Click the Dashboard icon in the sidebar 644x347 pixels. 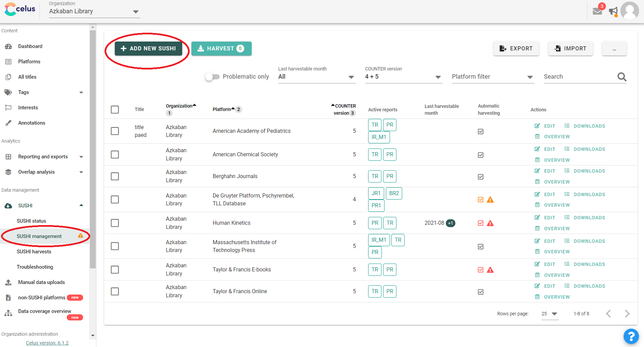(9, 46)
